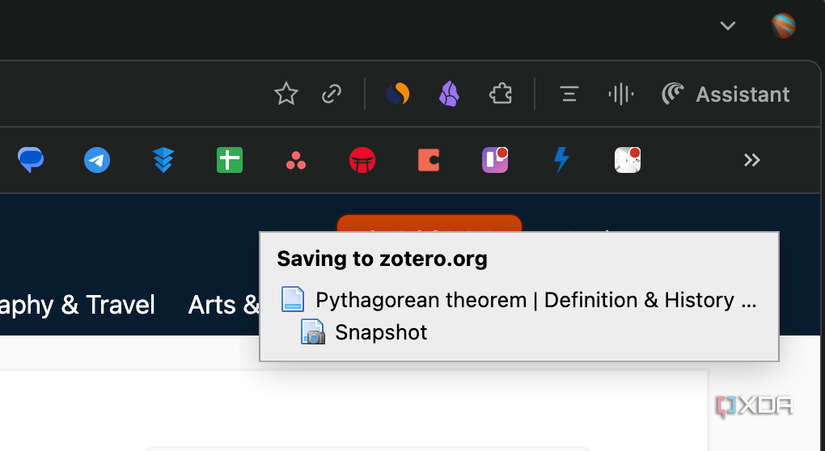
Task: Open the red torii gate bookmark
Action: point(362,160)
